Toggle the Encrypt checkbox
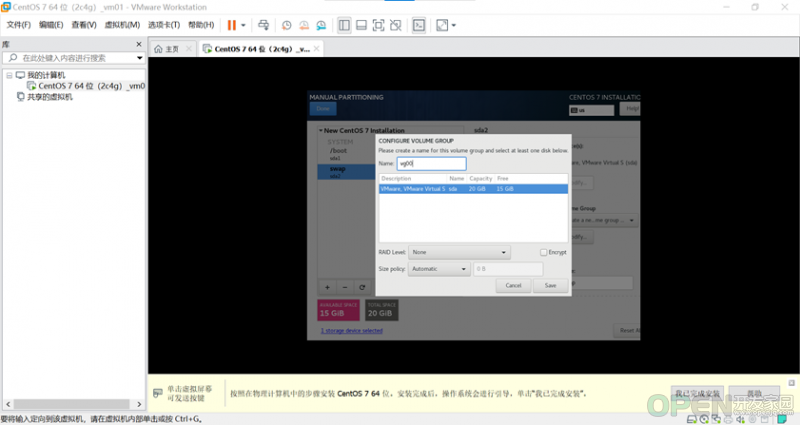Image resolution: width=800 pixels, height=425 pixels. (543, 252)
